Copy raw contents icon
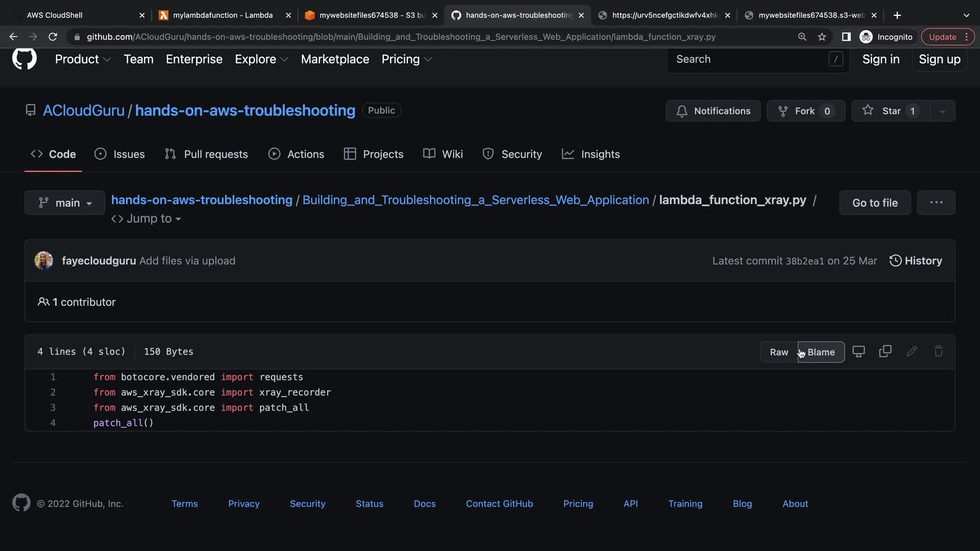The height and width of the screenshot is (551, 980). pyautogui.click(x=885, y=352)
